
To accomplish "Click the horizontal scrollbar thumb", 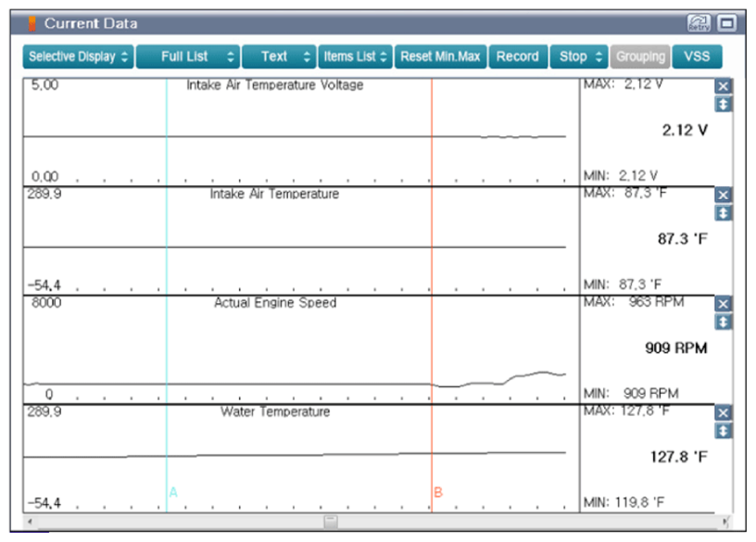I will click(x=330, y=522).
